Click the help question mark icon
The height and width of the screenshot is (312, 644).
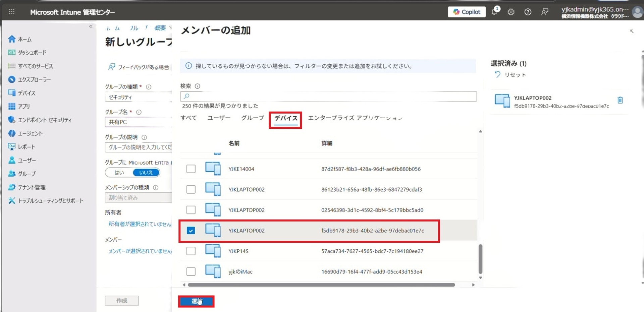pos(528,12)
